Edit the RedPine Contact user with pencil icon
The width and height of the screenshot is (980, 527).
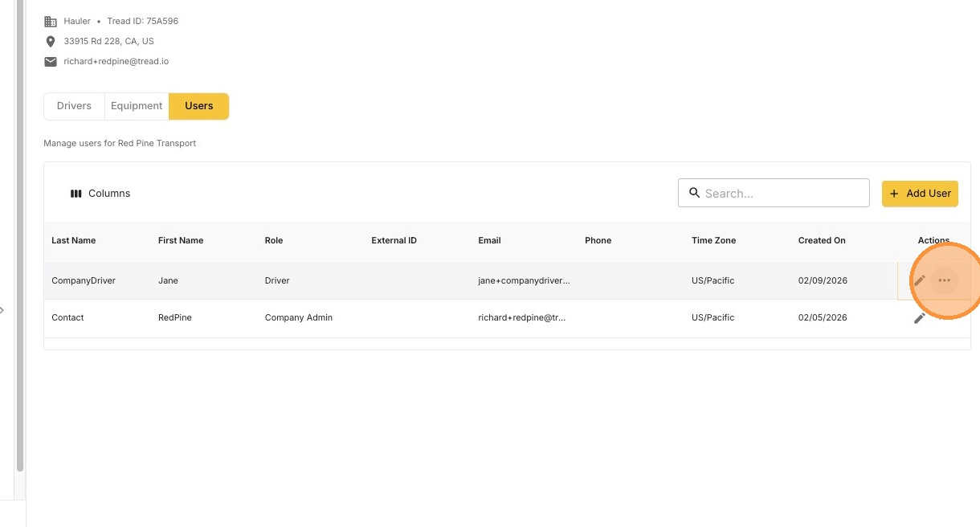920,318
